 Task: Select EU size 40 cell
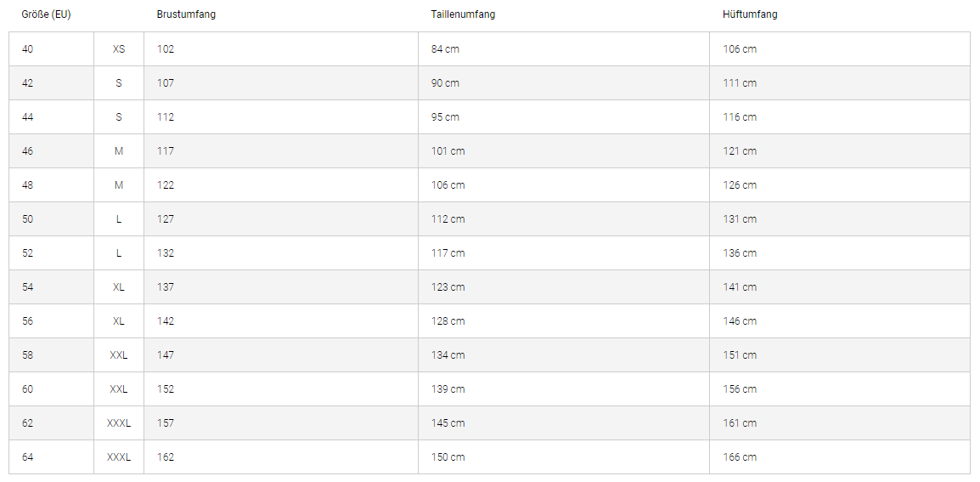51,48
